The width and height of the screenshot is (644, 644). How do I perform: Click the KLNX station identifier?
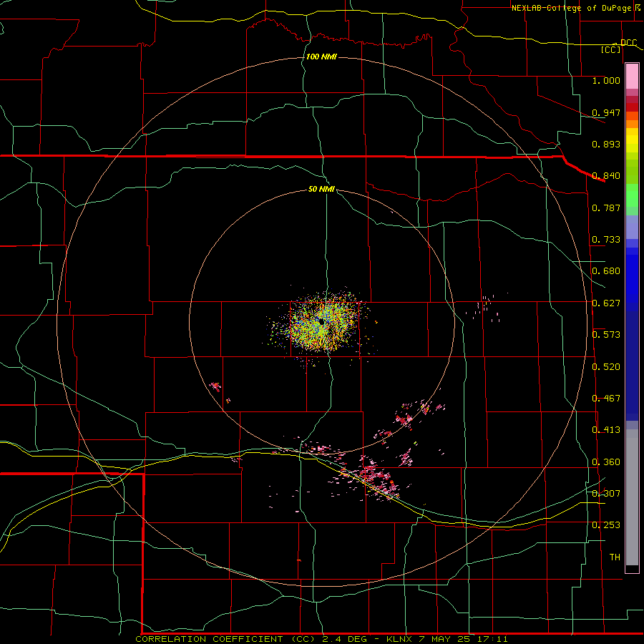399,639
